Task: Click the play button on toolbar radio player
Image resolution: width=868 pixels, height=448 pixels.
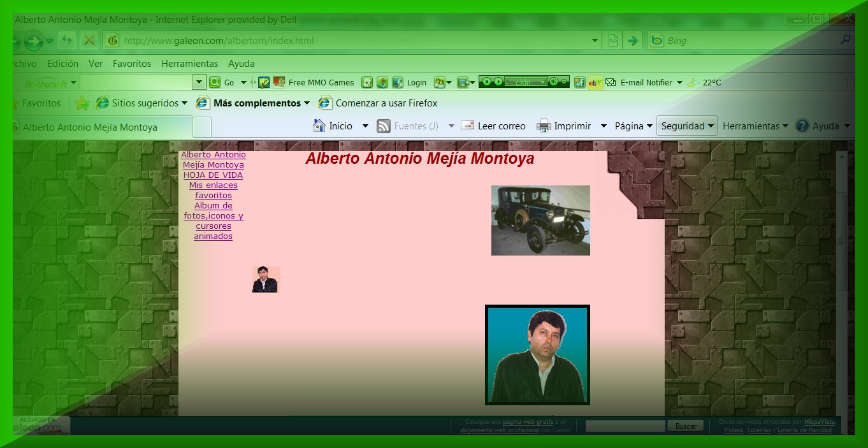Action: (x=498, y=82)
